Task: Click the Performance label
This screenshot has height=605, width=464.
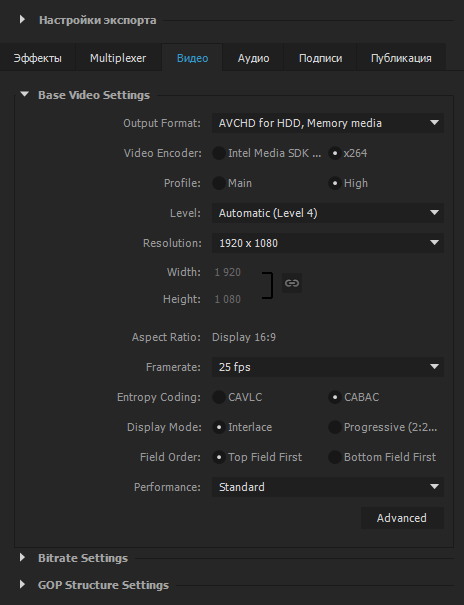Action: (167, 487)
